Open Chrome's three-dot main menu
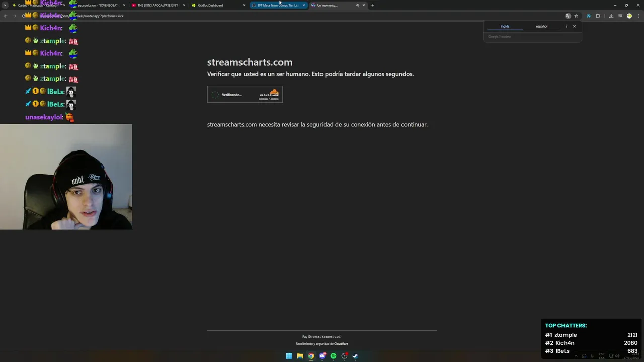 pyautogui.click(x=638, y=16)
